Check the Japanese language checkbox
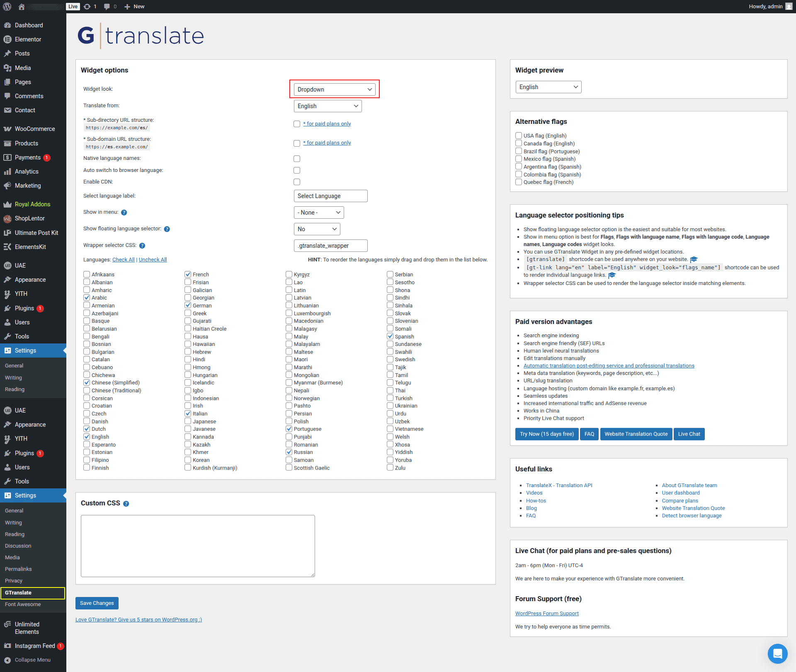This screenshot has height=672, width=796. 188,421
